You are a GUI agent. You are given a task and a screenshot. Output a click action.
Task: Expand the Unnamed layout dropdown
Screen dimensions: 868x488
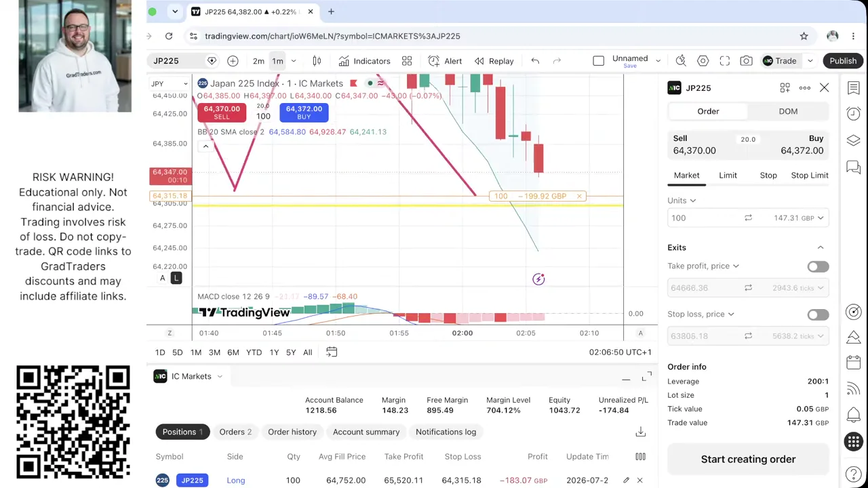click(x=657, y=61)
